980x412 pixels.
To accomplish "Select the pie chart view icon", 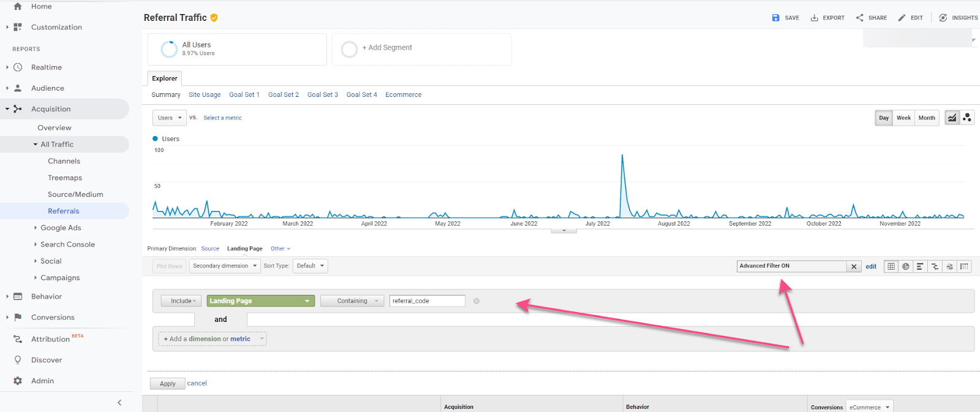I will pyautogui.click(x=905, y=266).
